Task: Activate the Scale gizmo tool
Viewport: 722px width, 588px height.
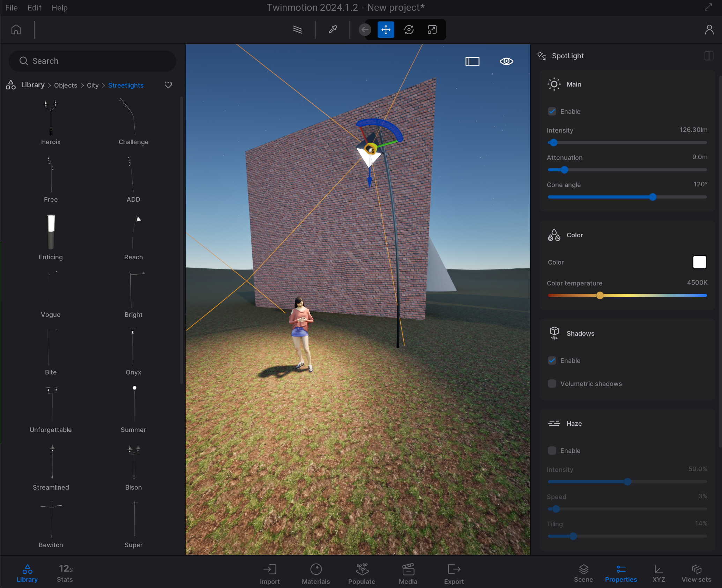Action: (432, 30)
